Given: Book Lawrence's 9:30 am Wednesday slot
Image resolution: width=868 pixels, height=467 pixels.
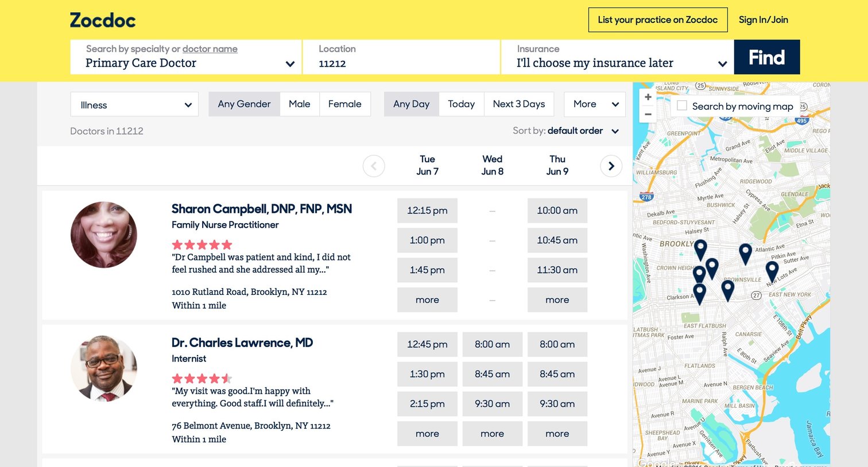Looking at the screenshot, I should coord(493,404).
